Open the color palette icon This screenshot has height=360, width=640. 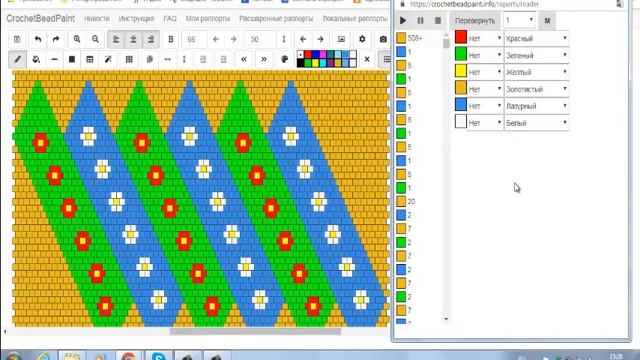click(x=284, y=59)
